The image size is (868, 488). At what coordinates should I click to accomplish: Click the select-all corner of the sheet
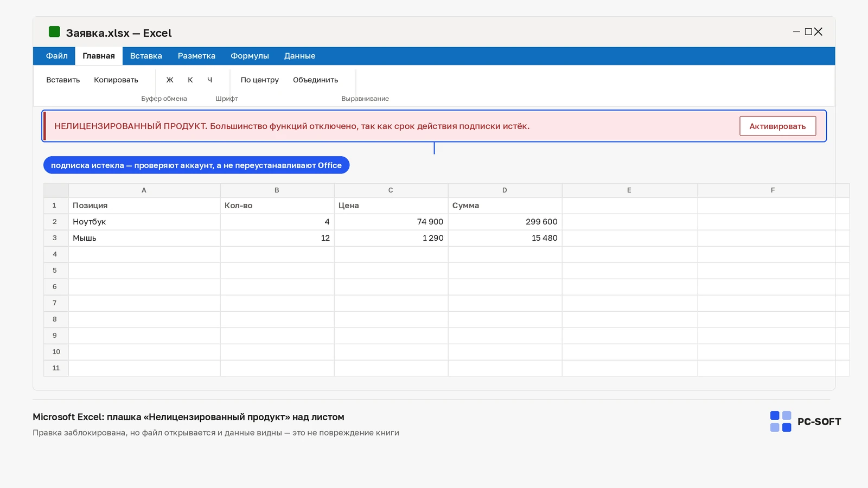[x=56, y=190]
